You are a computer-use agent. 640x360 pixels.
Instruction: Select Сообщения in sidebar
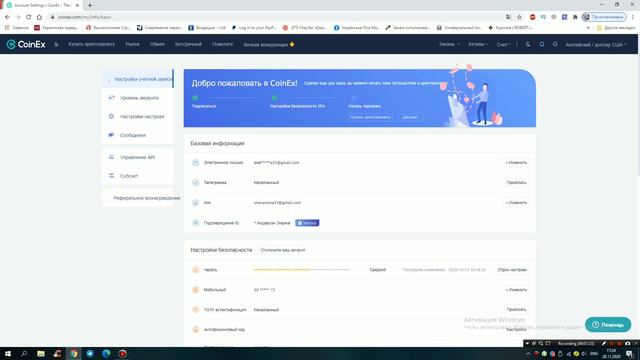pyautogui.click(x=138, y=135)
